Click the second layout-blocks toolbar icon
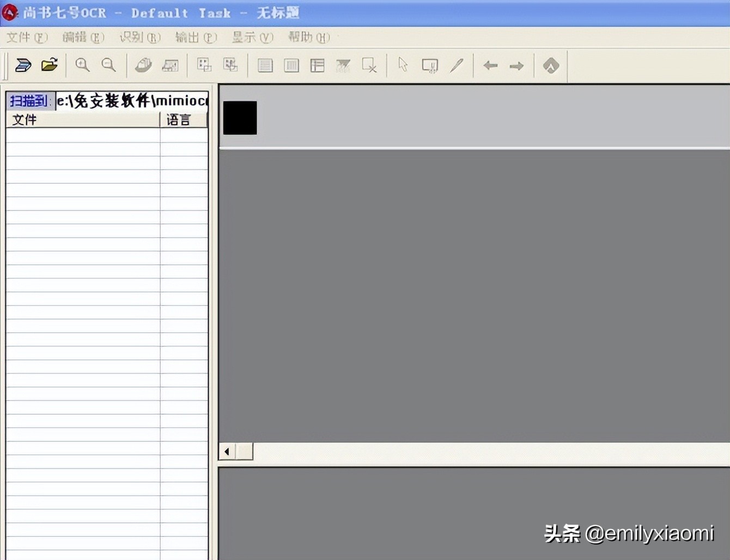This screenshot has width=730, height=560. click(x=230, y=65)
